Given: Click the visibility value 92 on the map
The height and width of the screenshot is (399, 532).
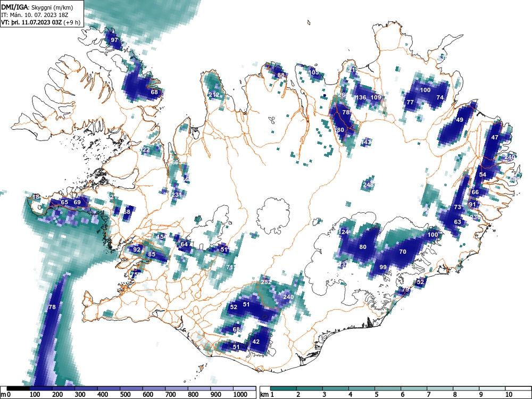Looking at the screenshot, I should [136, 250].
